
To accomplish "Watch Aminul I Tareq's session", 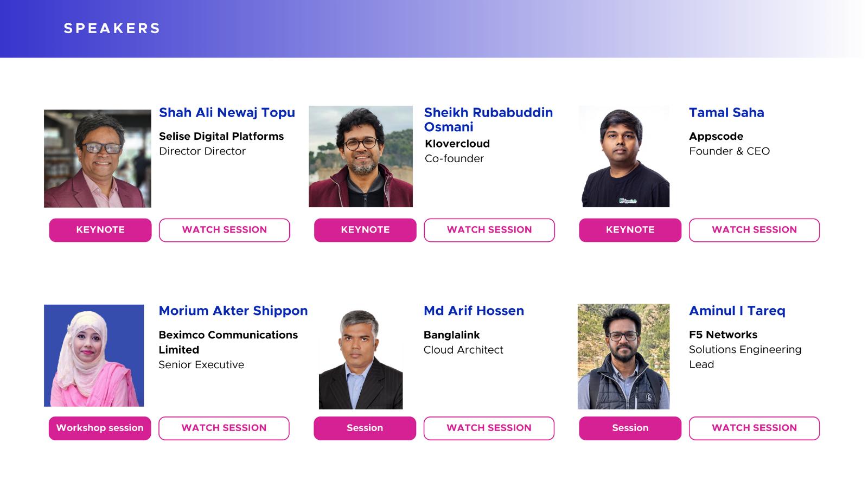I will pyautogui.click(x=754, y=428).
